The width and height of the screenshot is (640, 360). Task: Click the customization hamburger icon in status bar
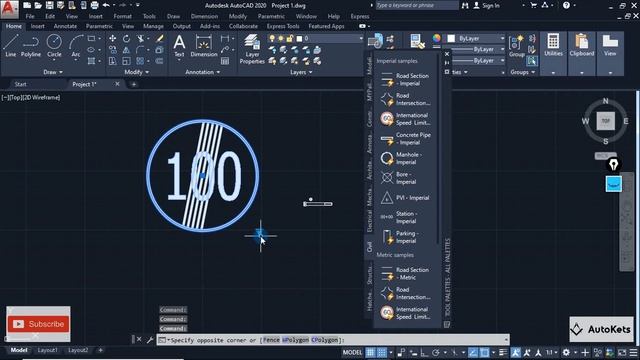pos(633,352)
